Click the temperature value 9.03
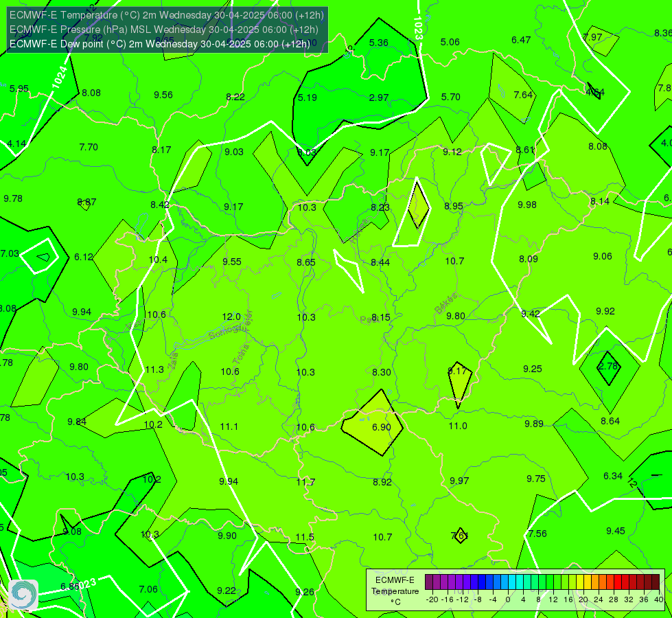 coord(234,151)
